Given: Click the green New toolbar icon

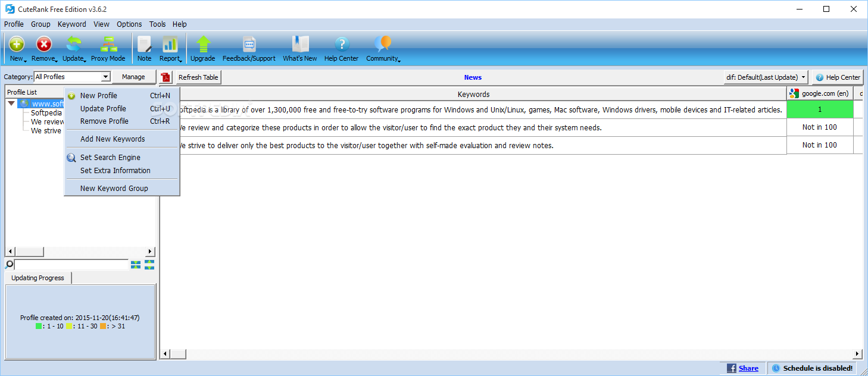Looking at the screenshot, I should tap(17, 44).
